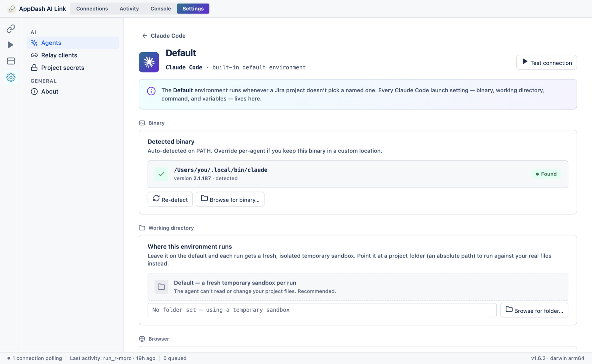This screenshot has width=592, height=364.
Task: Open Project secrets in the sidebar
Action: (x=73, y=68)
